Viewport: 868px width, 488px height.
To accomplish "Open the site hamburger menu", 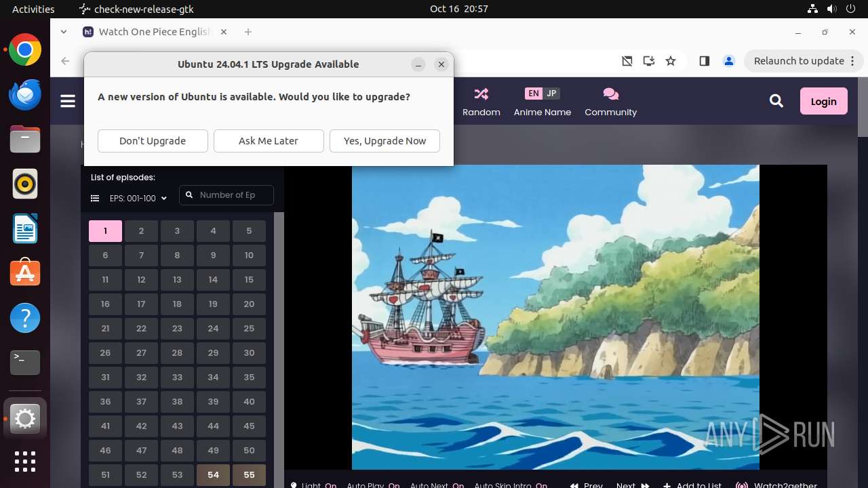I will tap(68, 101).
